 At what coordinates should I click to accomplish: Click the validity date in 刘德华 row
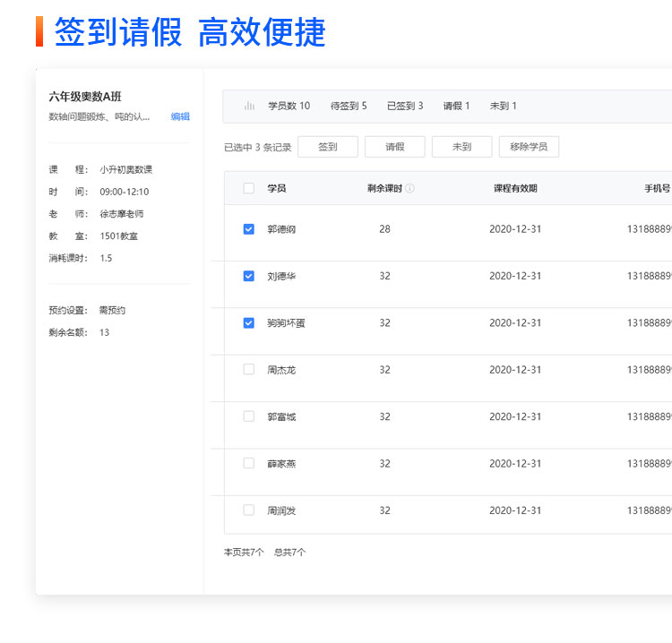click(515, 276)
